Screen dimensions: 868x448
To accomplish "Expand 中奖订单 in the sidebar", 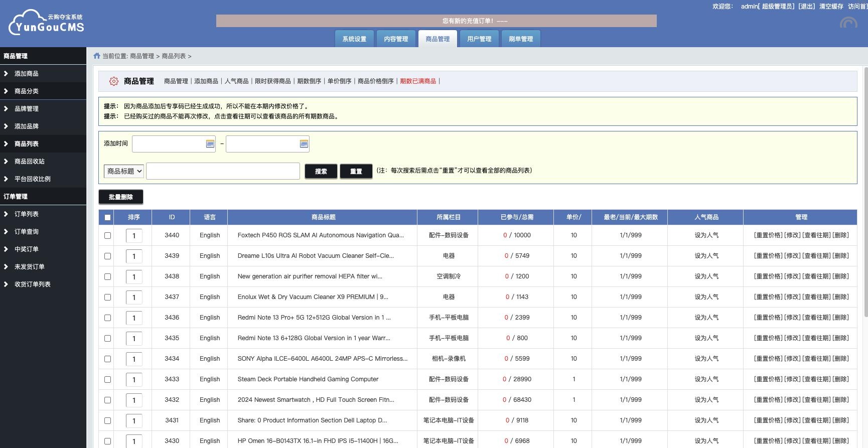I will 26,249.
